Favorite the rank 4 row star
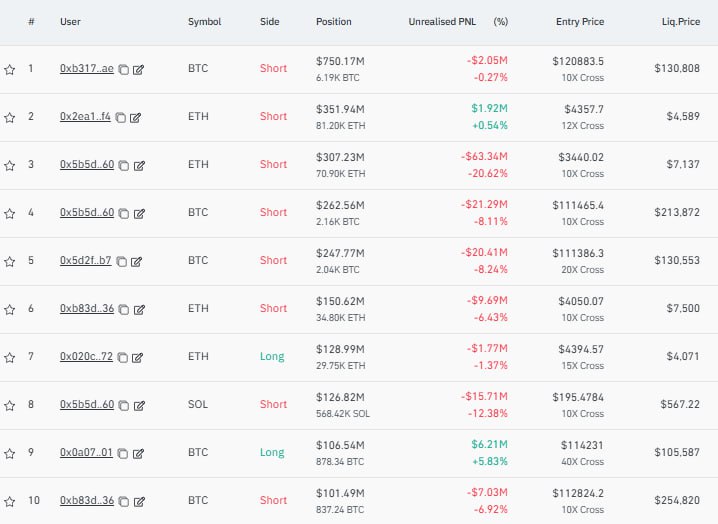 10,214
